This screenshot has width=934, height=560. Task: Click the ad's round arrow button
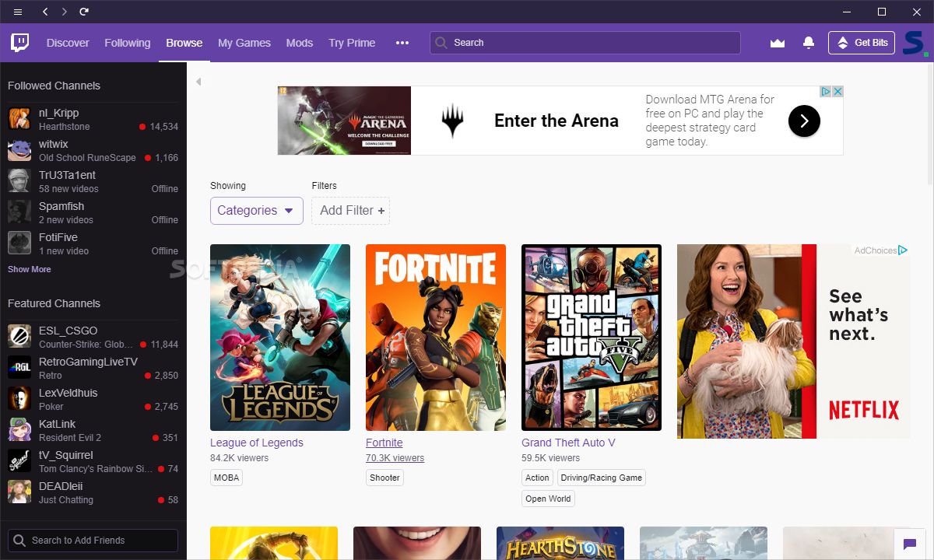[x=804, y=121]
